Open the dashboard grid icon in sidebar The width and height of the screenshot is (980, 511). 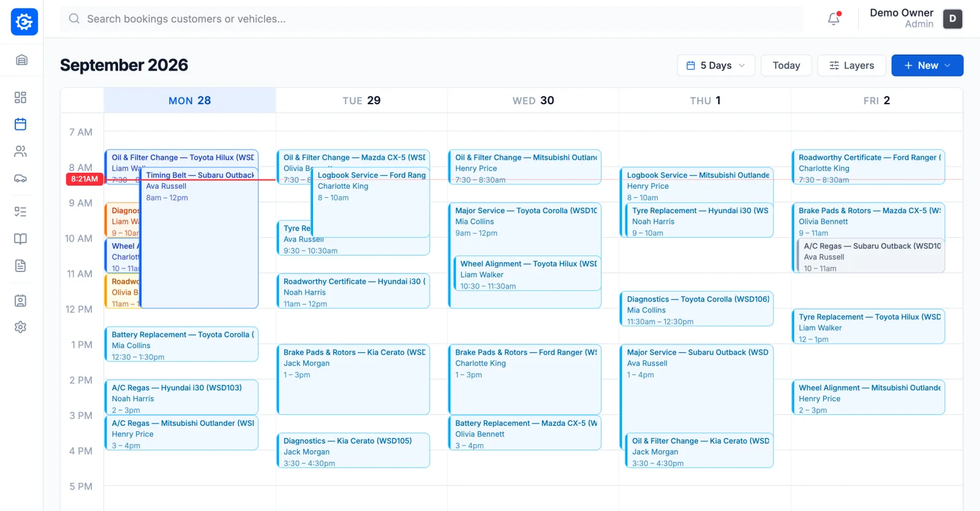20,97
